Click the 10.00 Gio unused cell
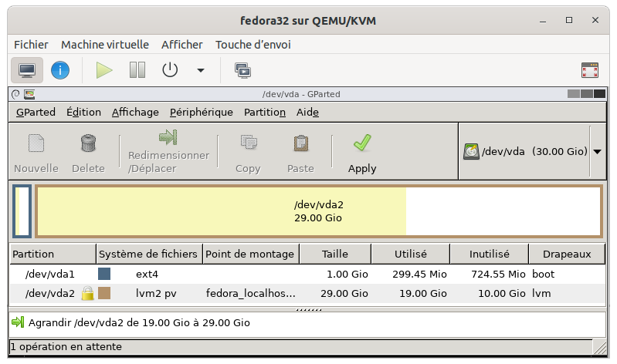 (x=502, y=294)
